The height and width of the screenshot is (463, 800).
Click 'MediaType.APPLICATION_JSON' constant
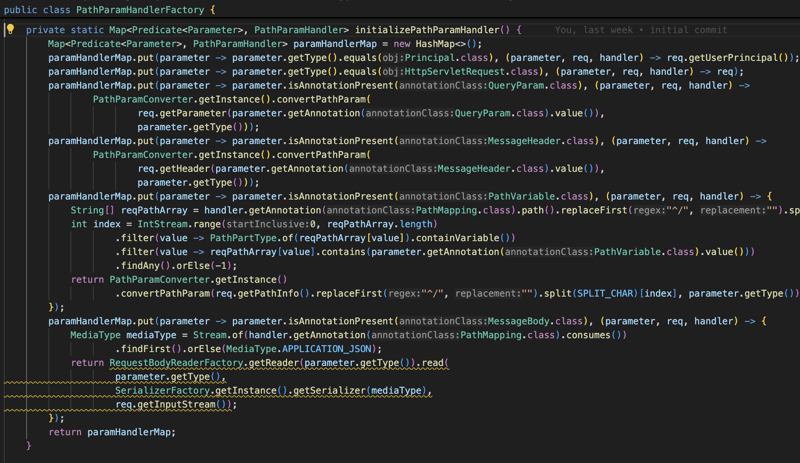tap(298, 349)
